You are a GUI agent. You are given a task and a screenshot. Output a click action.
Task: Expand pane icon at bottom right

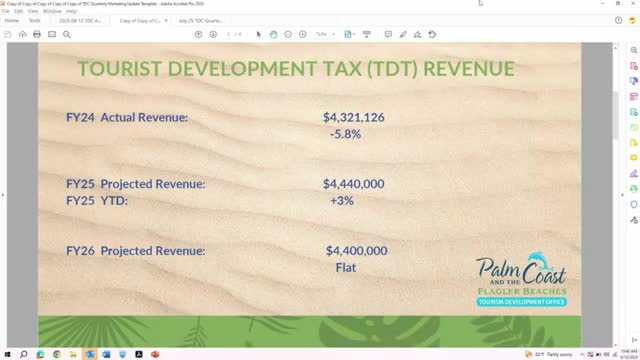coord(634,340)
